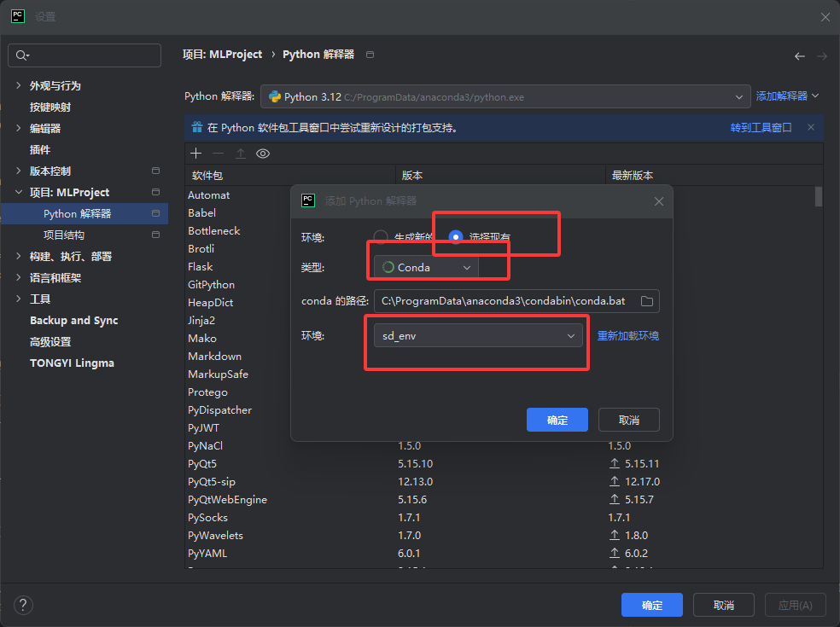Expand the 外观与行为 settings section
840x627 pixels.
[x=19, y=85]
